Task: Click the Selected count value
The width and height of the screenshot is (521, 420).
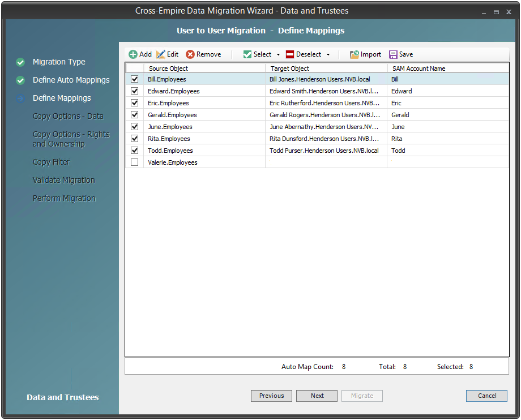Action: pyautogui.click(x=471, y=367)
